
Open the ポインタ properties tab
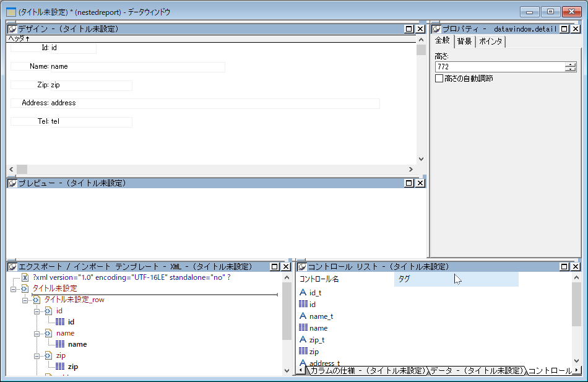(x=491, y=41)
